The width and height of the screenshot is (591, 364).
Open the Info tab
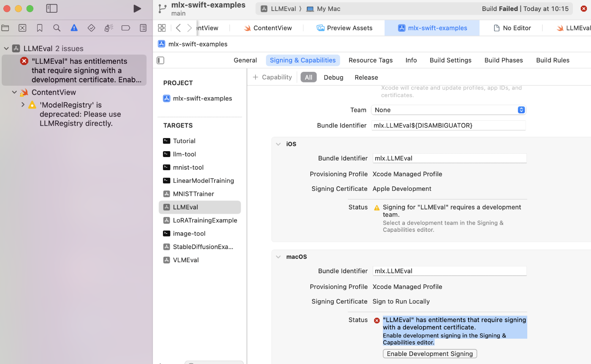click(x=411, y=60)
